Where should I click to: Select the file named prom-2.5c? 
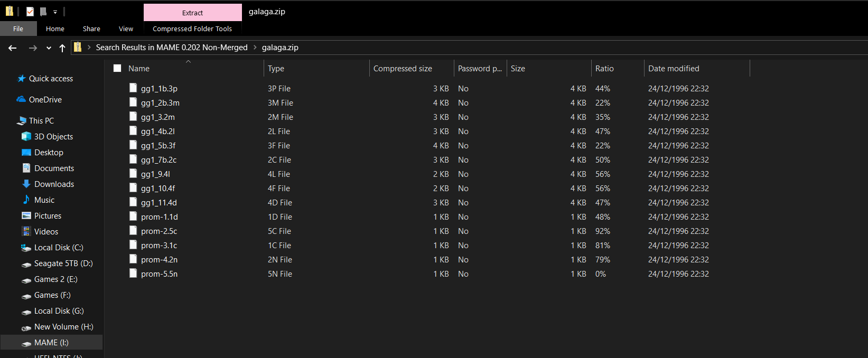[159, 231]
